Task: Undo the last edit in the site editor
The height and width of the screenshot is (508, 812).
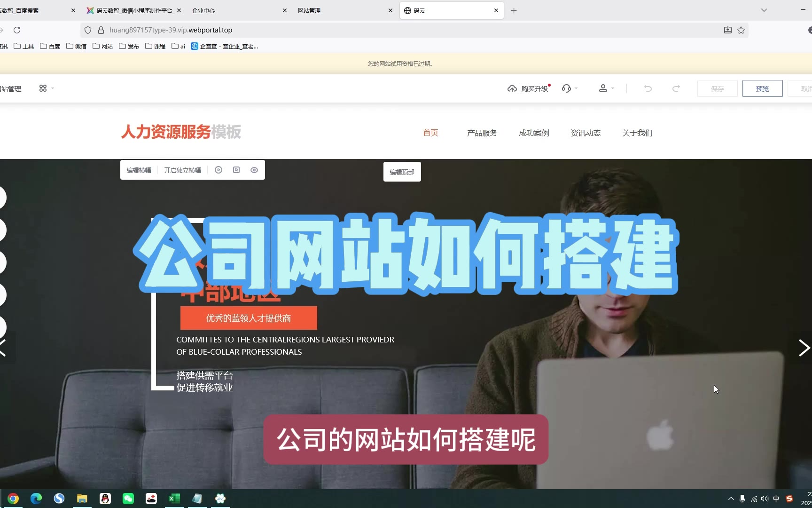Action: click(x=648, y=88)
